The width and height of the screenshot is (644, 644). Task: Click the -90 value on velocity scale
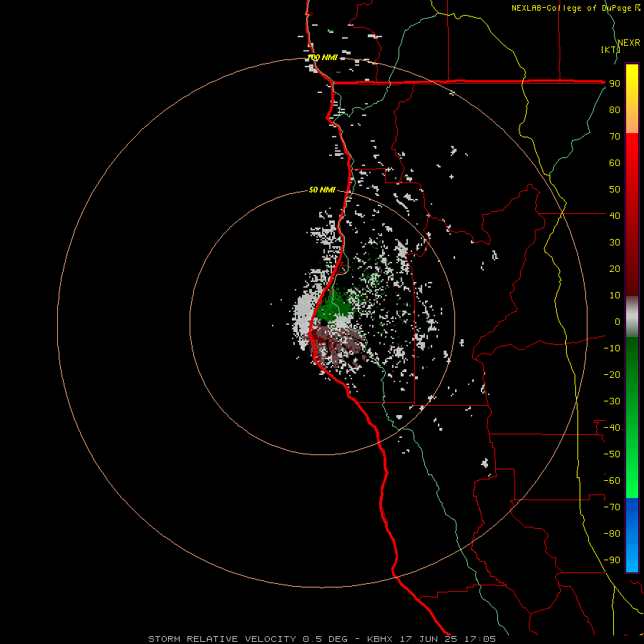point(612,560)
